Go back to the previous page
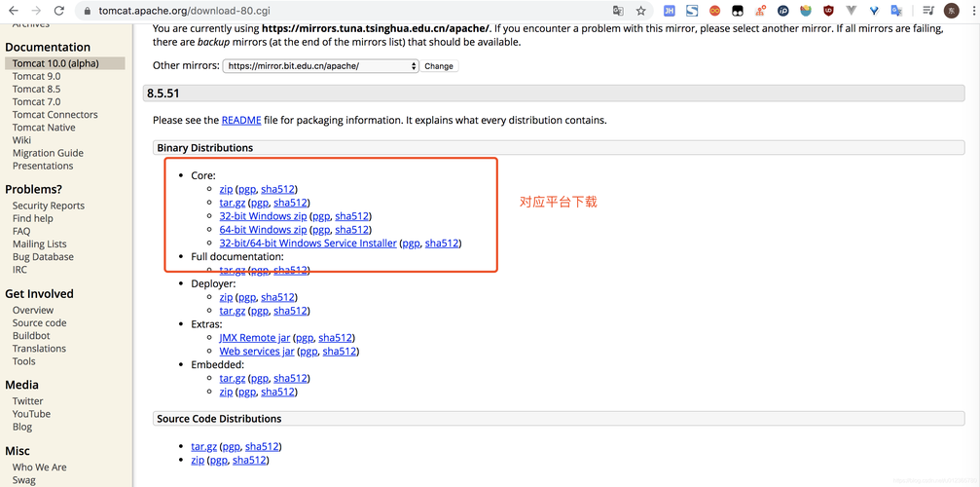Screen dimensions: 980x487 tap(13, 11)
